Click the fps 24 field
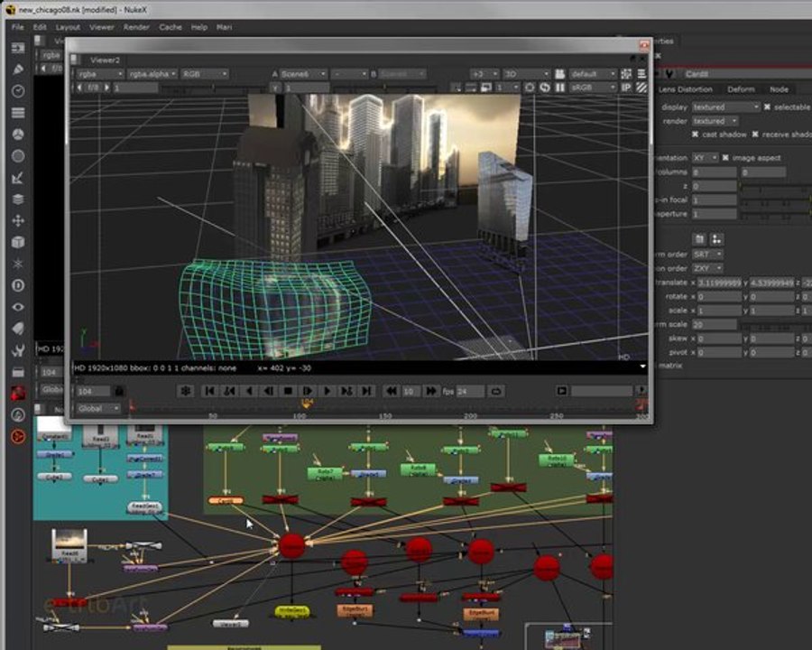 click(x=470, y=391)
